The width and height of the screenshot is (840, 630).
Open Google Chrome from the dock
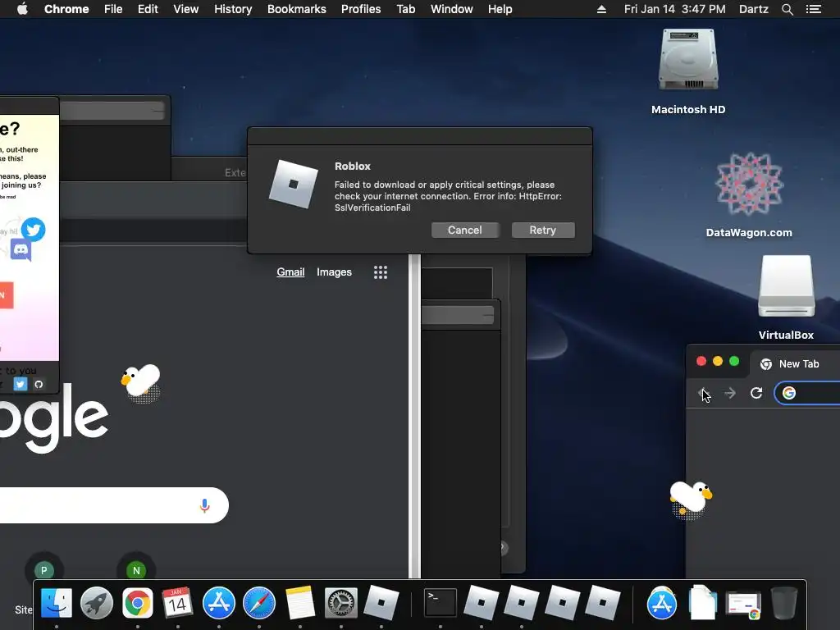point(138,603)
